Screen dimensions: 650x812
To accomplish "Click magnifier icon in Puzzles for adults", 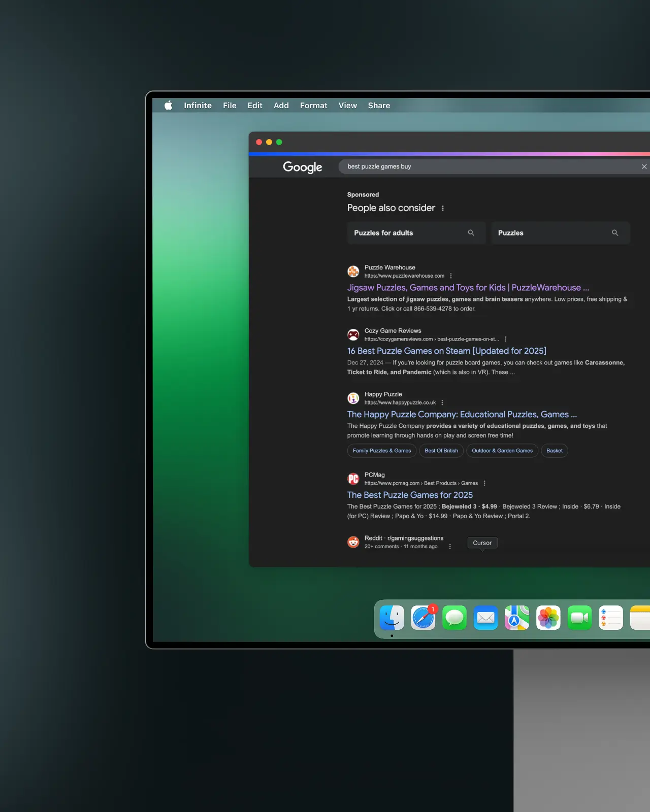I will point(471,233).
